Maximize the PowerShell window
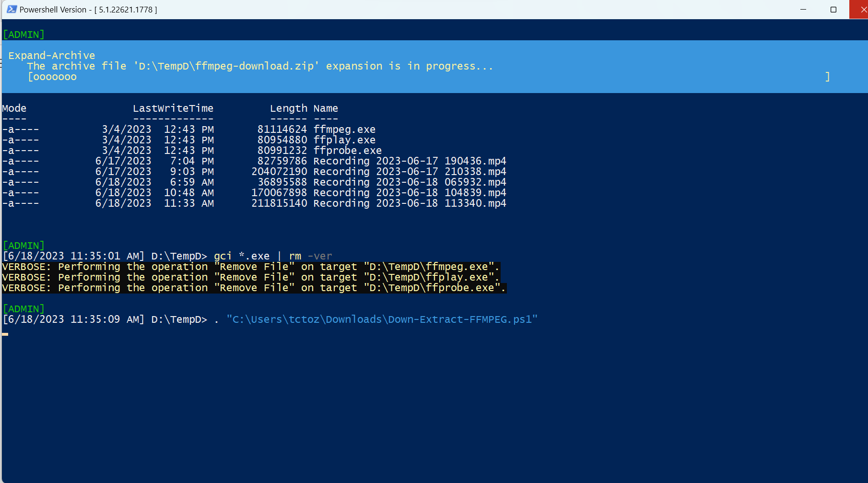868x483 pixels. 833,10
